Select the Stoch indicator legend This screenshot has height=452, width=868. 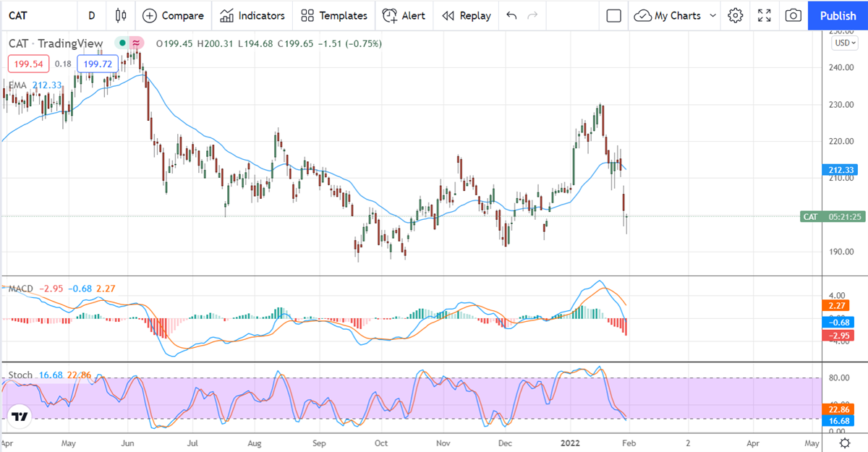(20, 375)
